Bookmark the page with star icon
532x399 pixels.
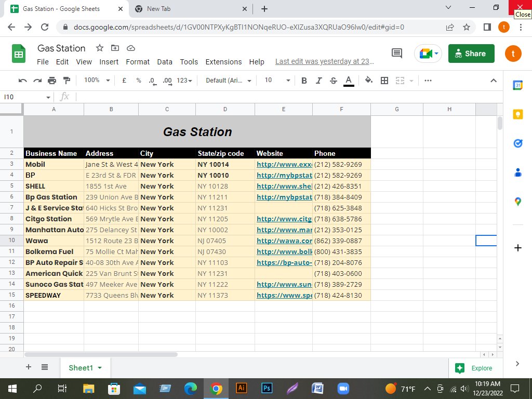point(467,27)
